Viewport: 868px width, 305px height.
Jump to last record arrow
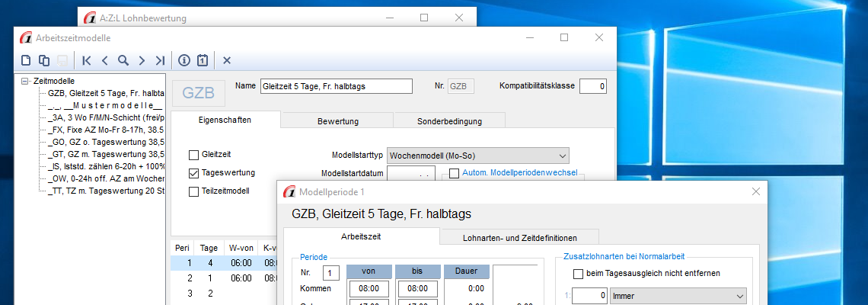pyautogui.click(x=159, y=60)
